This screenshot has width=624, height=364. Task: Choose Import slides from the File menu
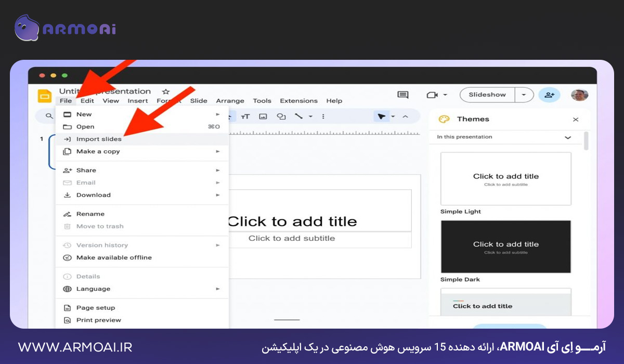100,139
